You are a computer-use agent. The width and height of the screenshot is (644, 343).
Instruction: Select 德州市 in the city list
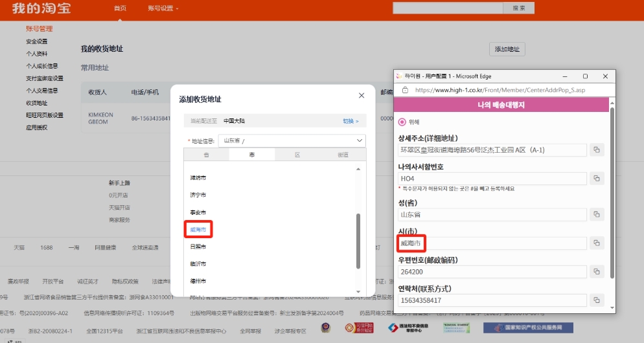click(198, 281)
